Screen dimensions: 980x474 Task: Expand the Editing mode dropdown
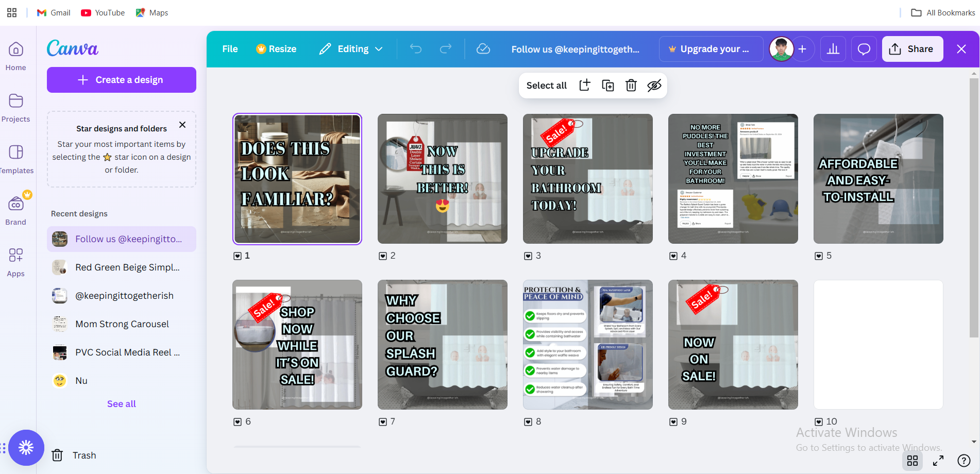[x=351, y=49]
